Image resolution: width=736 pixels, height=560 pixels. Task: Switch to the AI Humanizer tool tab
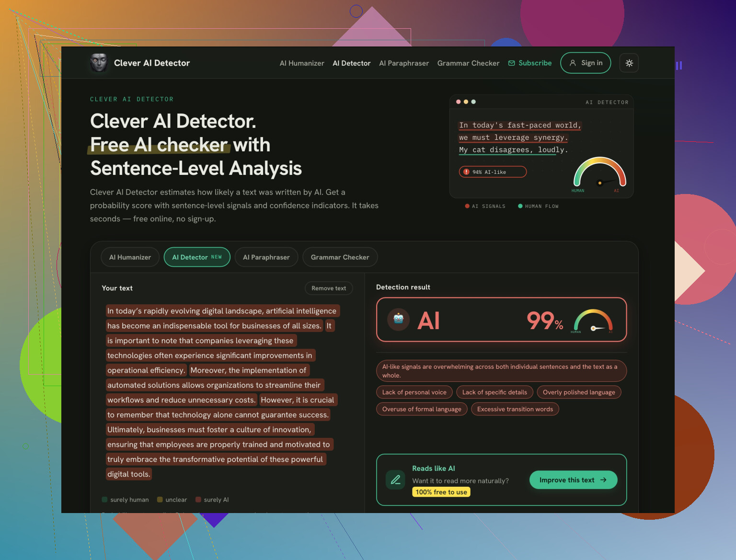pos(130,257)
